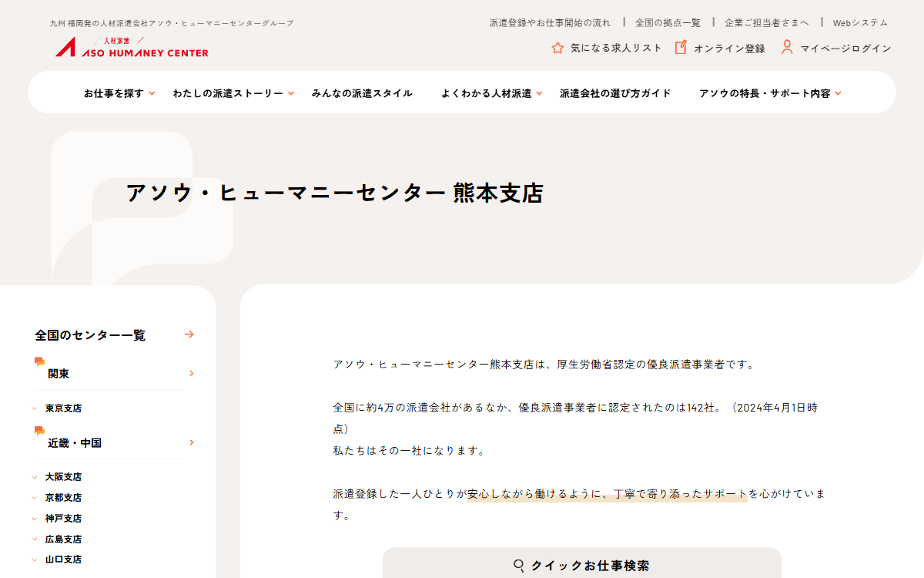This screenshot has height=578, width=924.
Task: Open 全国の拠点一覧 link
Action: pos(668,23)
